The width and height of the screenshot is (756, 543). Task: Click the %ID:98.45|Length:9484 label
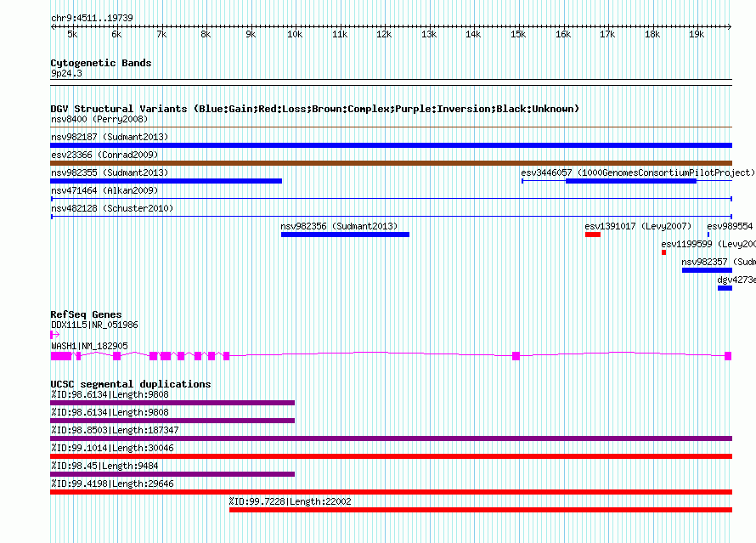click(104, 466)
